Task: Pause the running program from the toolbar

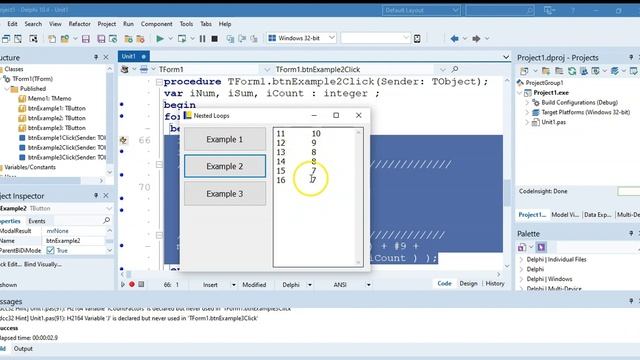Action: pyautogui.click(x=202, y=39)
